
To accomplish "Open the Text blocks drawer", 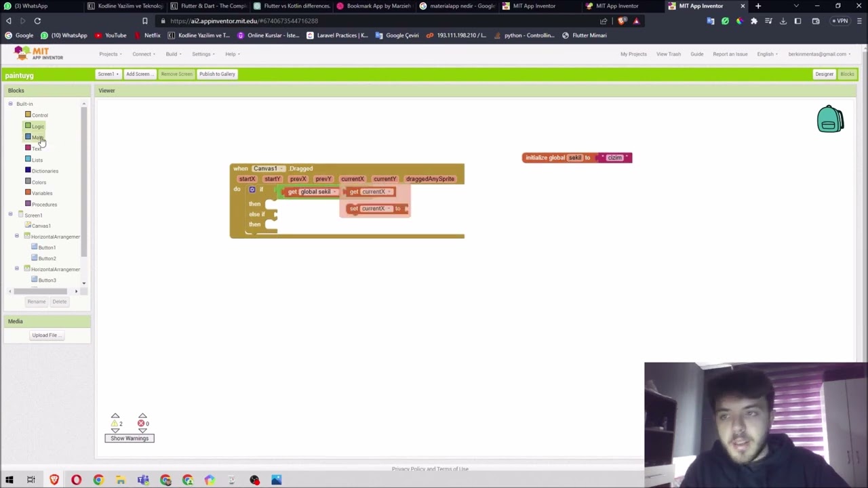I will click(36, 148).
